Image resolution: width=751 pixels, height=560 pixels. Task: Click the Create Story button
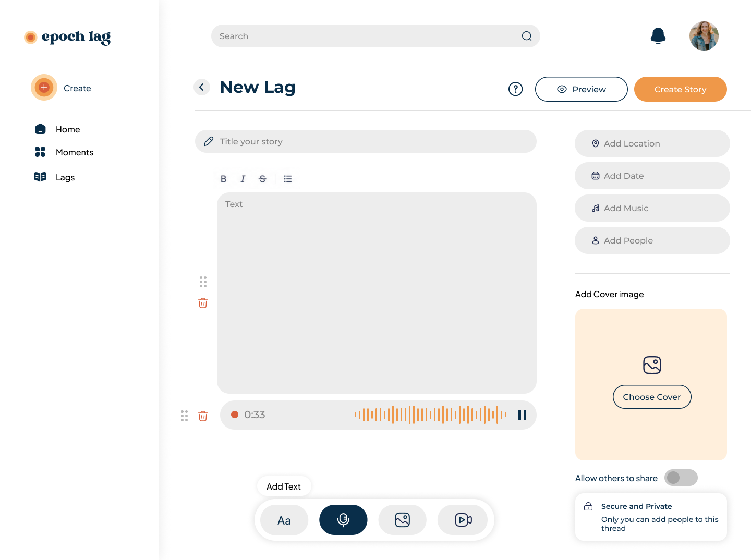(681, 89)
